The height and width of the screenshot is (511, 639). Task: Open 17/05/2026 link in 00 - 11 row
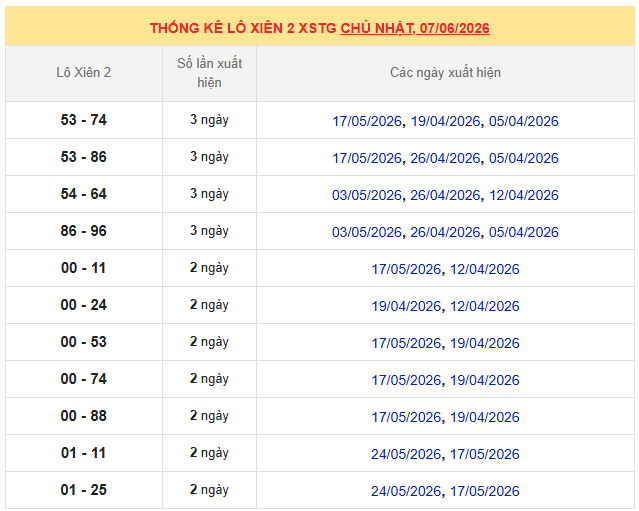click(406, 269)
